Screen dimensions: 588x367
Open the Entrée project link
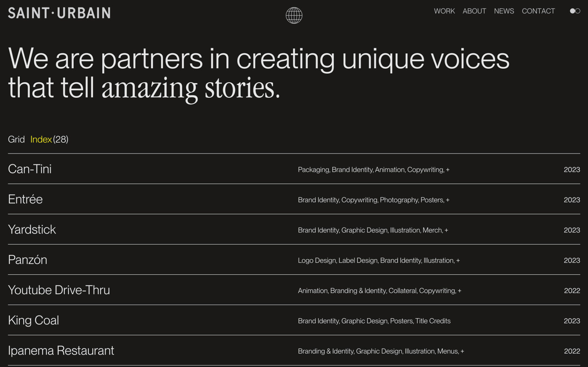pos(25,199)
